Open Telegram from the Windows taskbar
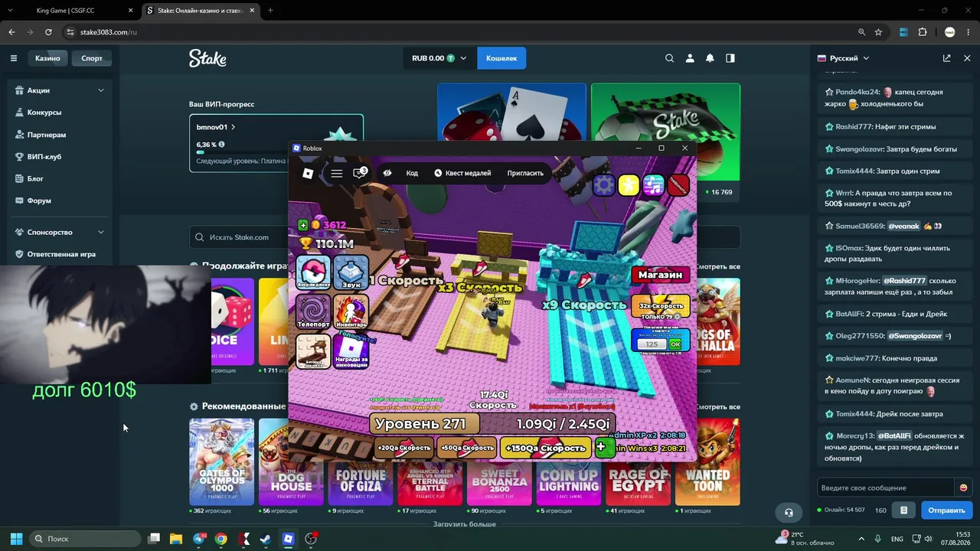Viewport: 980px width, 551px height. pyautogui.click(x=200, y=539)
